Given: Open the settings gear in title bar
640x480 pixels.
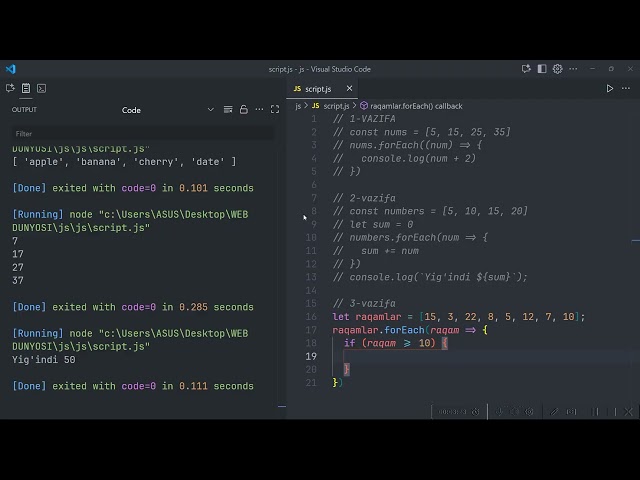Looking at the screenshot, I should pyautogui.click(x=558, y=69).
